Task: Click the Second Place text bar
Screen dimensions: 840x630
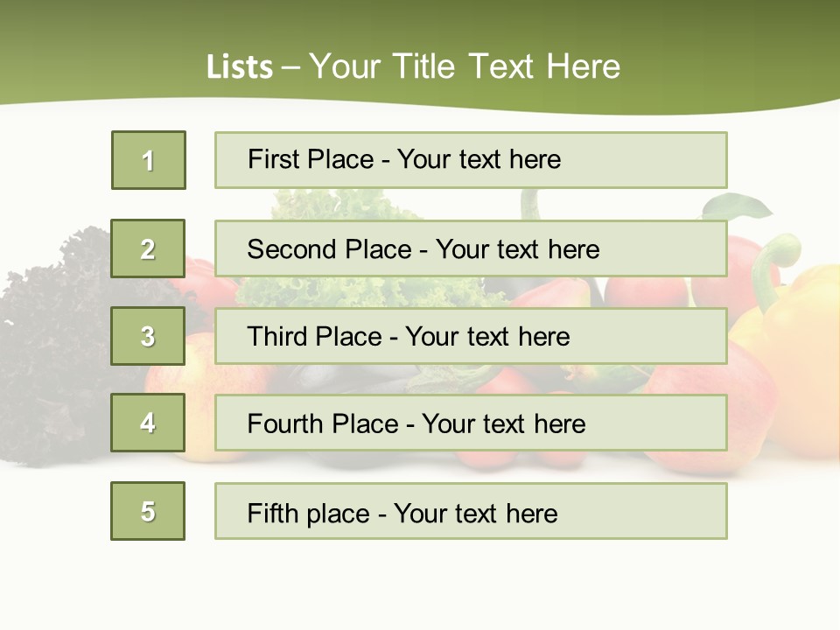Action: click(471, 248)
